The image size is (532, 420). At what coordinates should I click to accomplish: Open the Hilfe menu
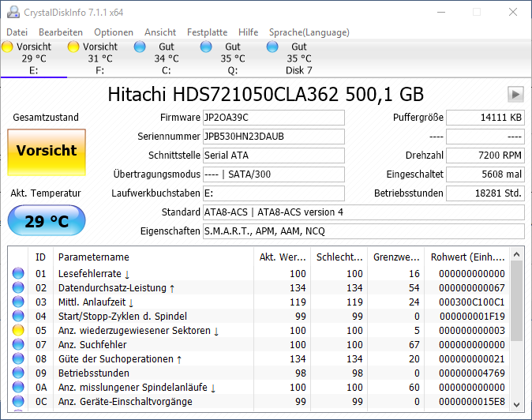(249, 32)
